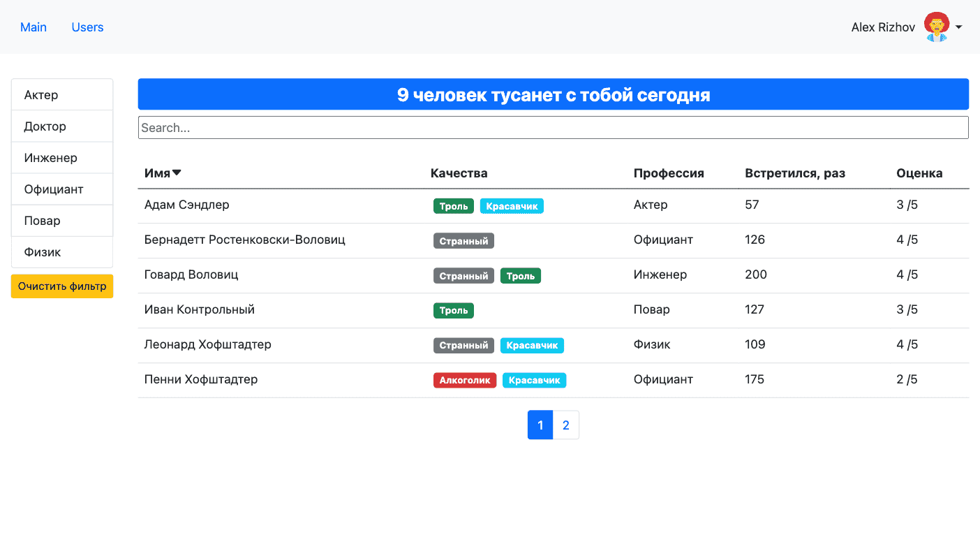Go to pagination page 2
Screen dimensions: 980x549
[x=566, y=425]
